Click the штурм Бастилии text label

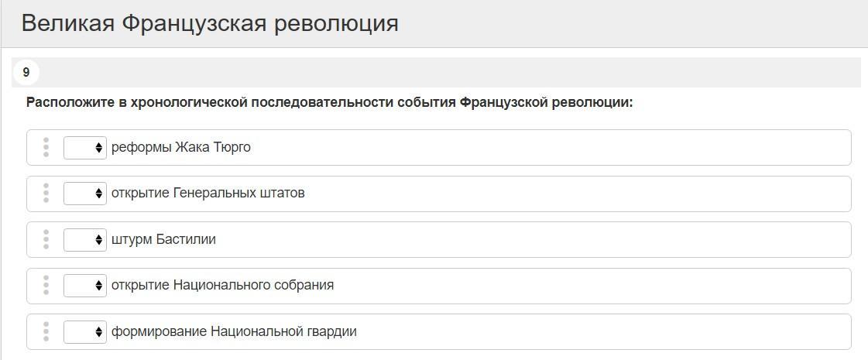pyautogui.click(x=164, y=240)
